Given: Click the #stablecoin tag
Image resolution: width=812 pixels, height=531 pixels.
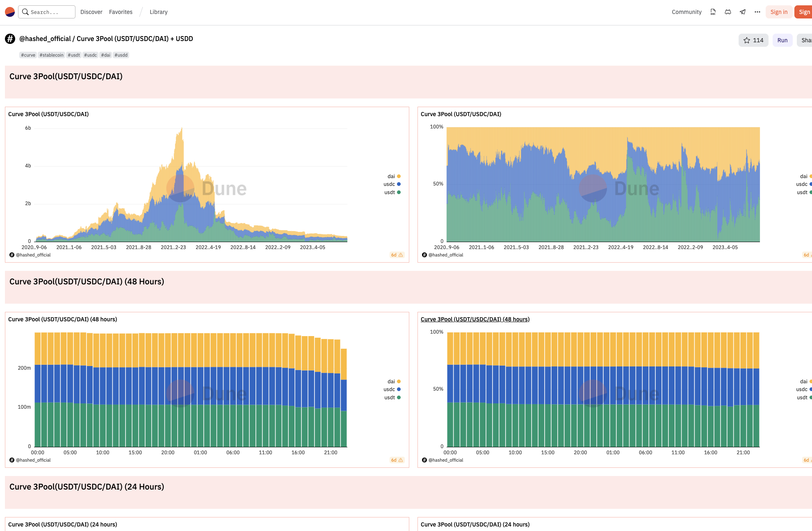Looking at the screenshot, I should click(52, 55).
